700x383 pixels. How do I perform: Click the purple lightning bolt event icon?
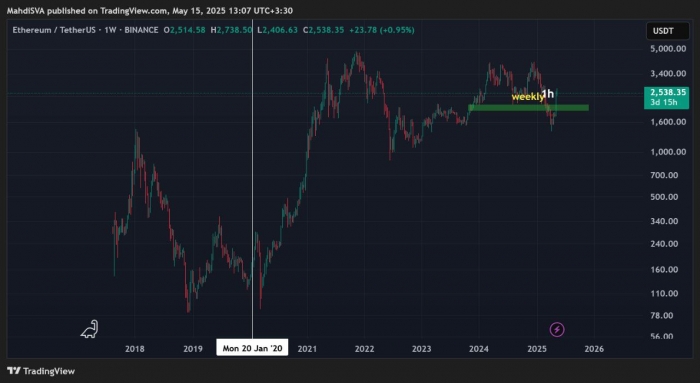[x=557, y=330]
